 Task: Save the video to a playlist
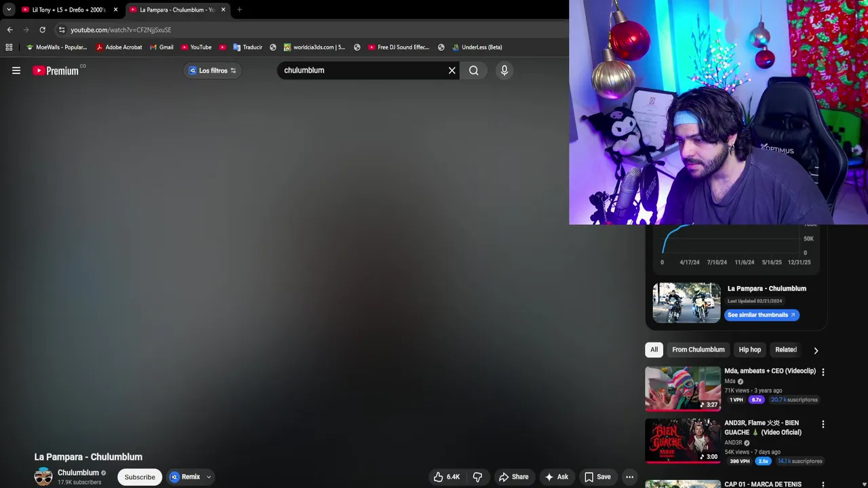[x=597, y=477]
